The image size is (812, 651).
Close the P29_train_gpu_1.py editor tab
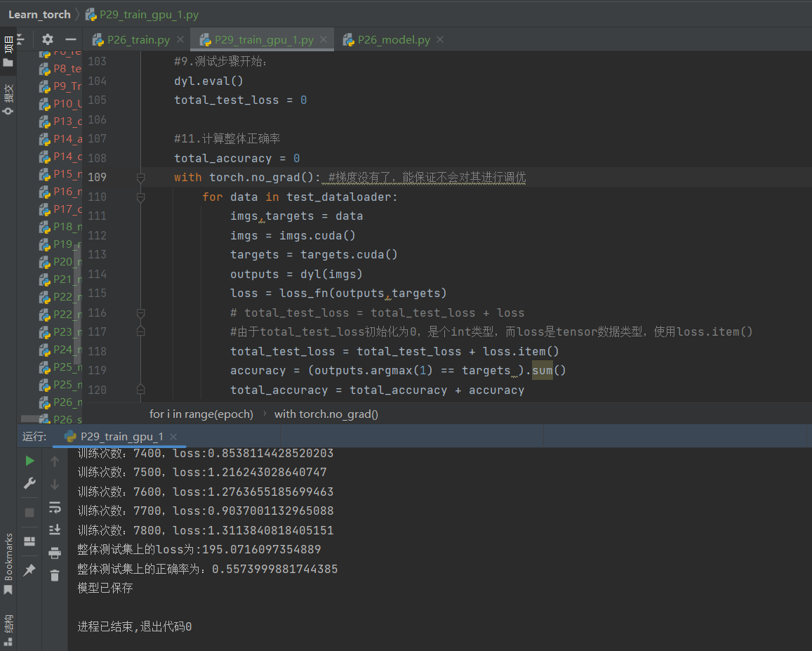(x=324, y=40)
